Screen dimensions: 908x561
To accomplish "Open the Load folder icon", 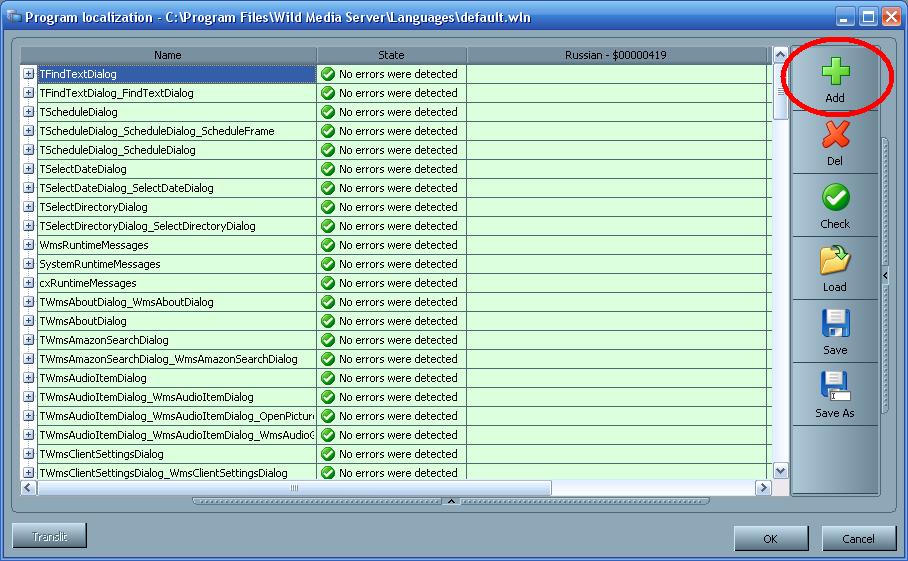I will 835,261.
